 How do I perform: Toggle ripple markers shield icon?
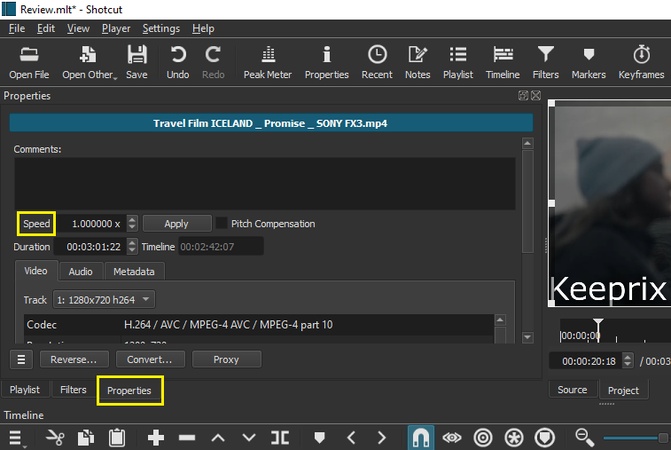click(x=545, y=438)
